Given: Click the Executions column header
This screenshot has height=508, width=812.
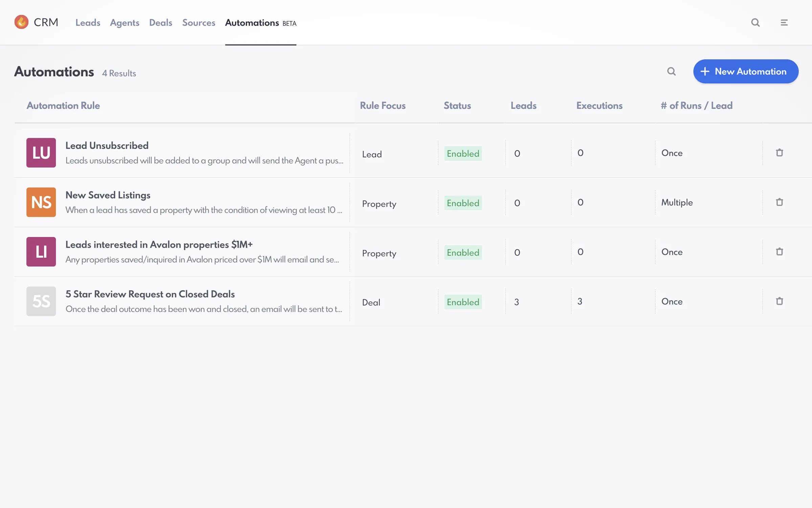Looking at the screenshot, I should 600,106.
